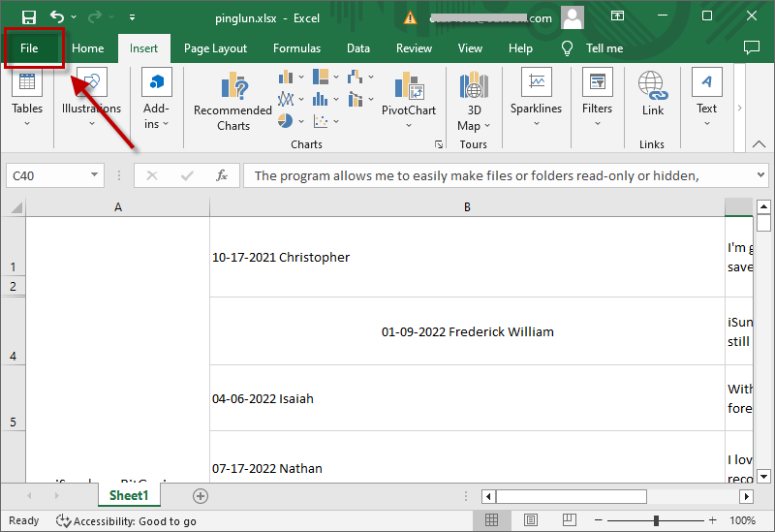Screen dimensions: 775x532
Task: Click into the formula bar text
Action: (x=477, y=176)
